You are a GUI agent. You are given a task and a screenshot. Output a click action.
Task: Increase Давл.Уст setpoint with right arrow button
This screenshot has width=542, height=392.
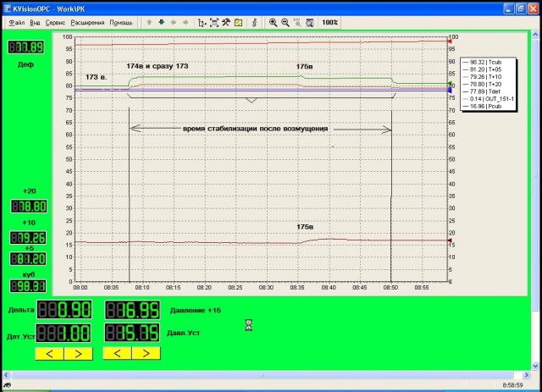point(146,353)
